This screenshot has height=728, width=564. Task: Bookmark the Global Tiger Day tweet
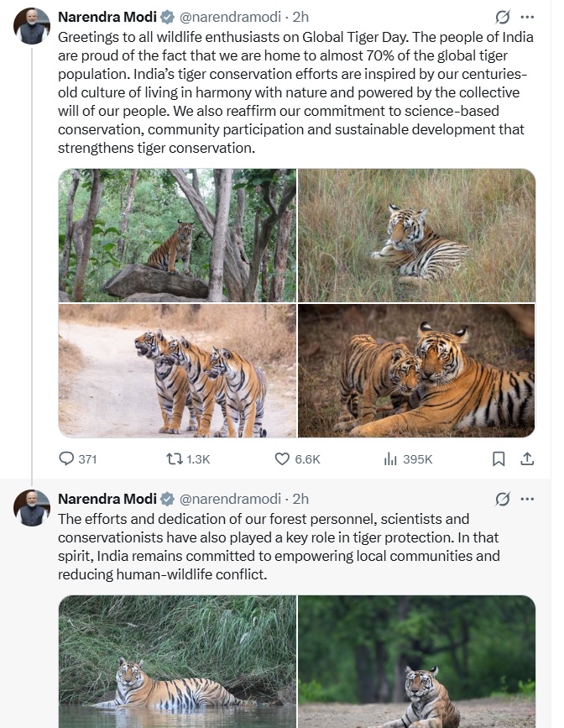tap(498, 459)
